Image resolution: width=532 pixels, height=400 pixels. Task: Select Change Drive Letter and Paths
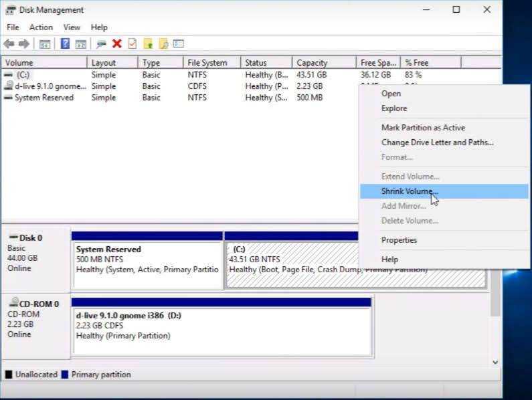tap(444, 142)
